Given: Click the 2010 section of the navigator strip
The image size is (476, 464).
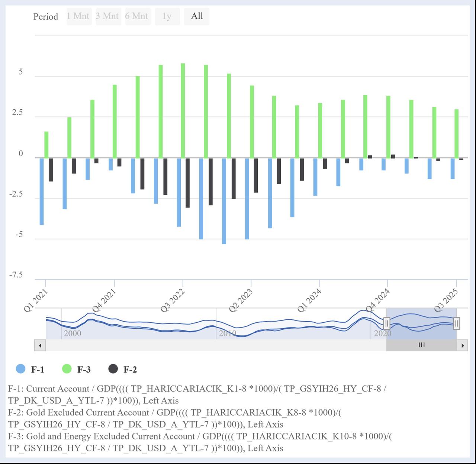Looking at the screenshot, I should point(227,333).
